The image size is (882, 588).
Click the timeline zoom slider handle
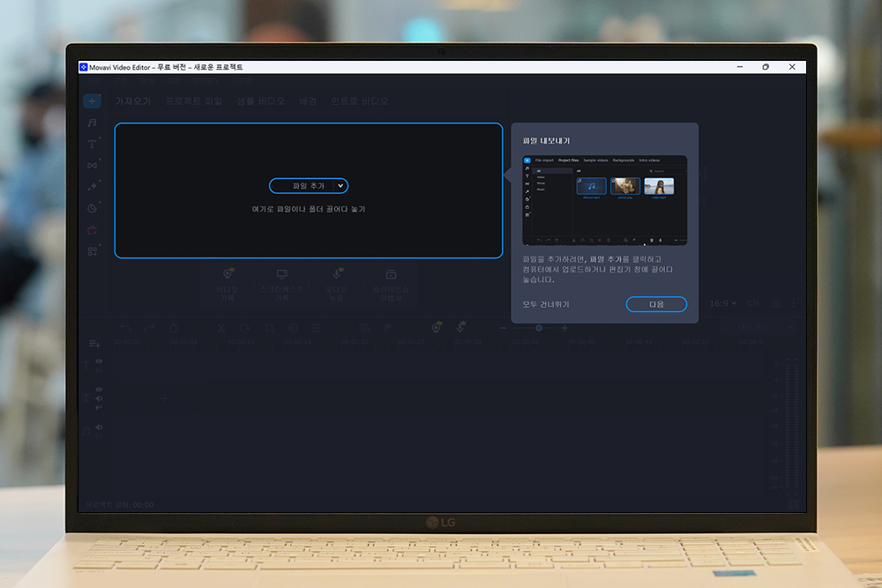(539, 328)
